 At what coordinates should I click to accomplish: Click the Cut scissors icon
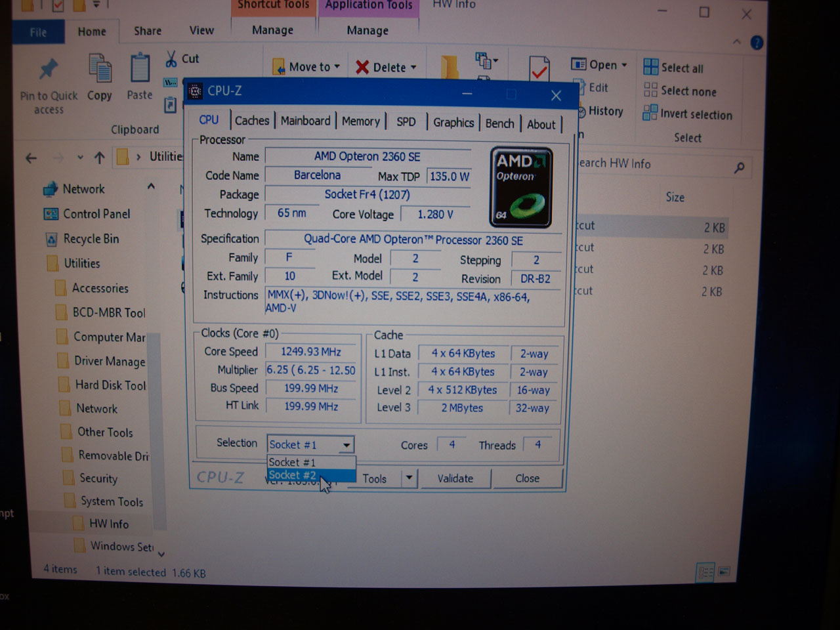click(x=171, y=59)
